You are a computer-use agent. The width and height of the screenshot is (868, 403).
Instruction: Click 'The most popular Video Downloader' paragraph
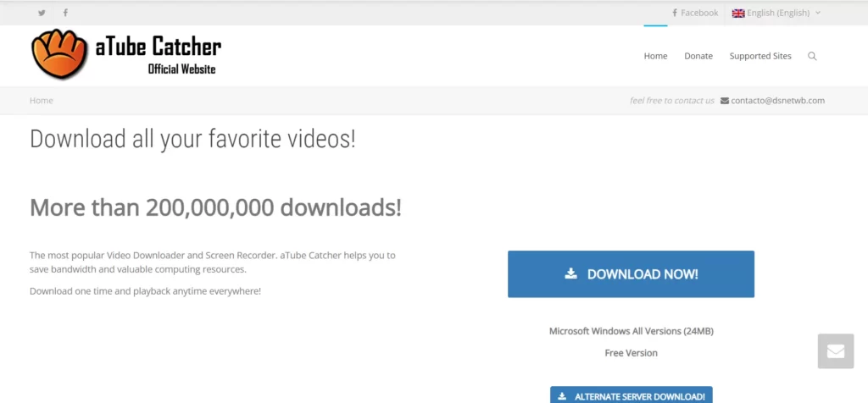[x=213, y=262]
